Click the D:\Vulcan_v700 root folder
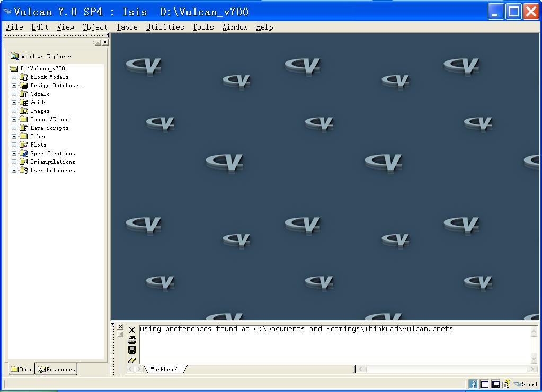 (38, 68)
